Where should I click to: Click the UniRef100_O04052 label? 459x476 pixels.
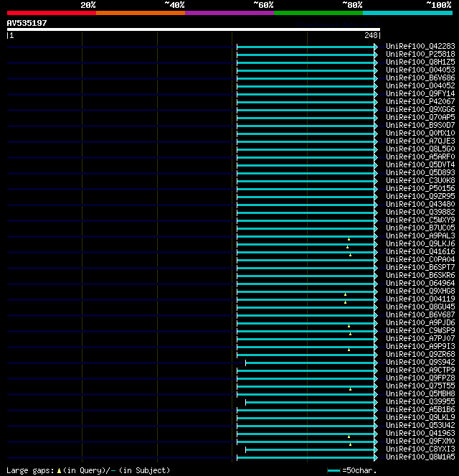(420, 85)
